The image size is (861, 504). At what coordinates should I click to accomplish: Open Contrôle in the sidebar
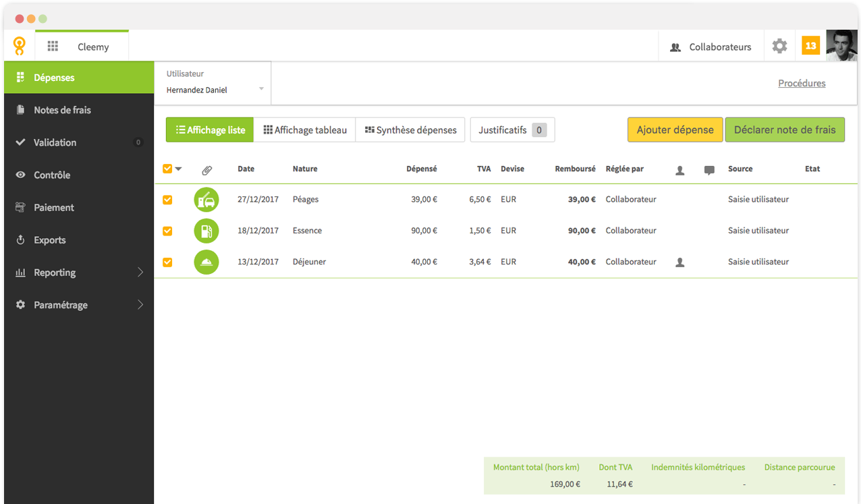pos(79,175)
